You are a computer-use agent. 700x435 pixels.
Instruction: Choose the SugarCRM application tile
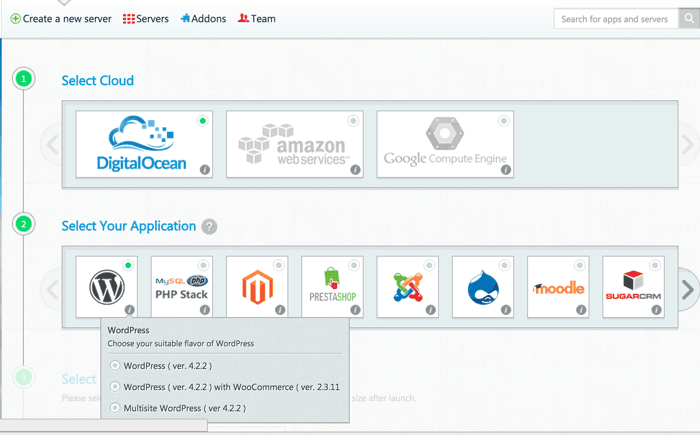(x=633, y=287)
